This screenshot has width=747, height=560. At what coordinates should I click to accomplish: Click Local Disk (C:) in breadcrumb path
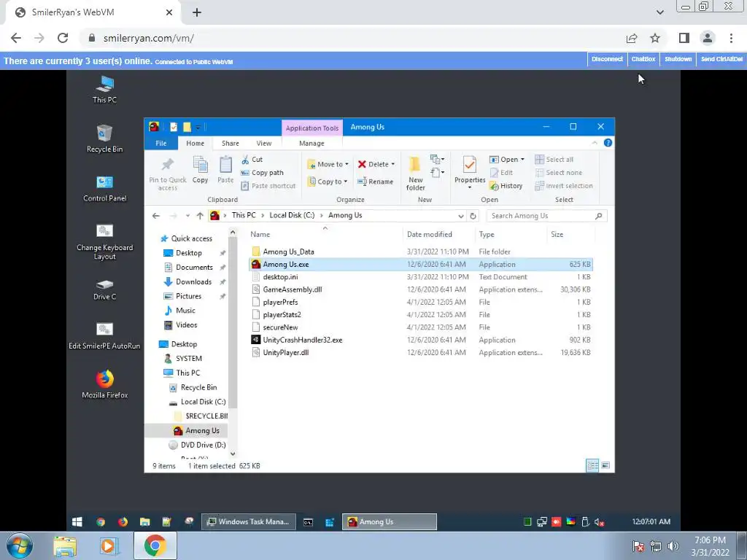pyautogui.click(x=292, y=215)
